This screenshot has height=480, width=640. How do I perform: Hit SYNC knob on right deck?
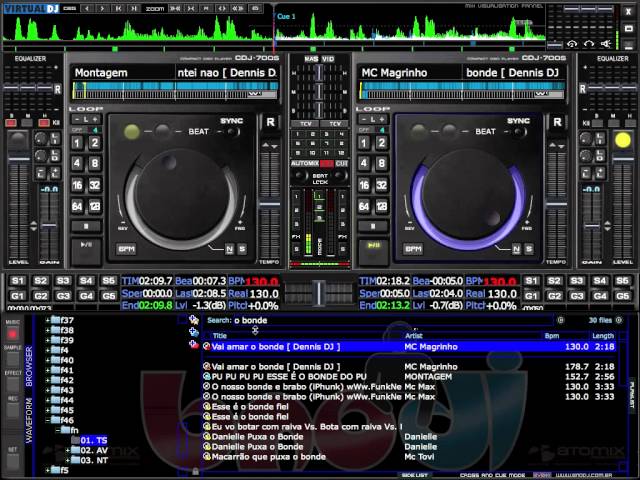[x=520, y=132]
